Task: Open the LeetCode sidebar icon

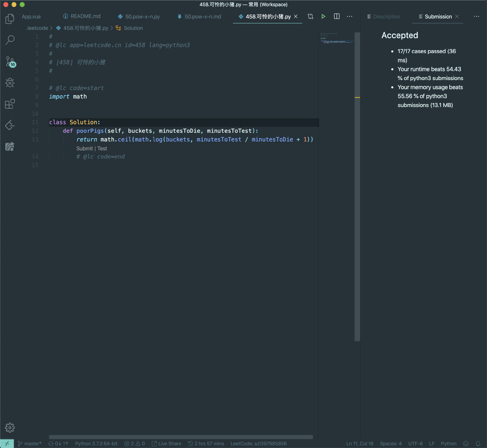Action: click(x=10, y=125)
